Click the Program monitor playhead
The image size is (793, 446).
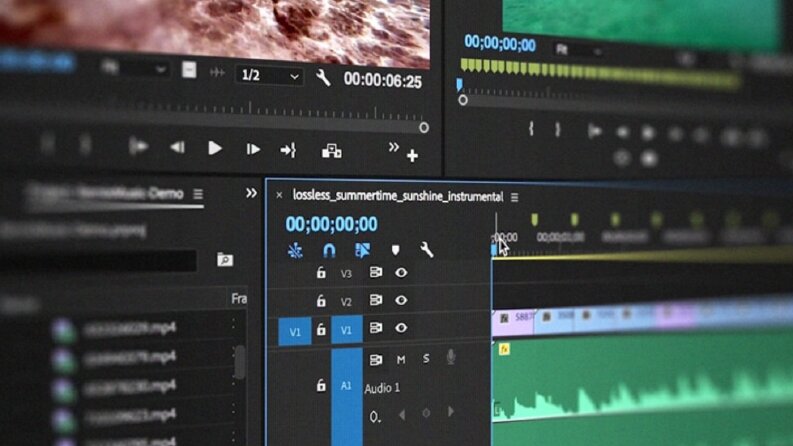459,84
